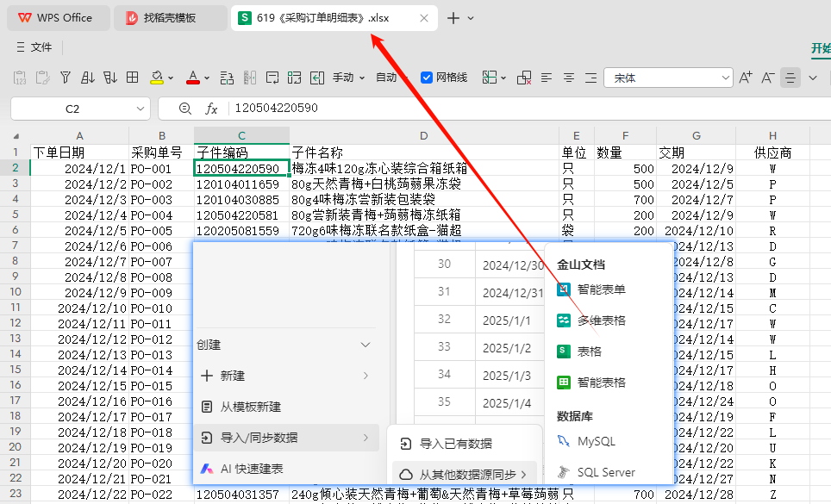Screen dimensions: 831x504
Task: Click the table borders grid icon
Action: click(133, 78)
